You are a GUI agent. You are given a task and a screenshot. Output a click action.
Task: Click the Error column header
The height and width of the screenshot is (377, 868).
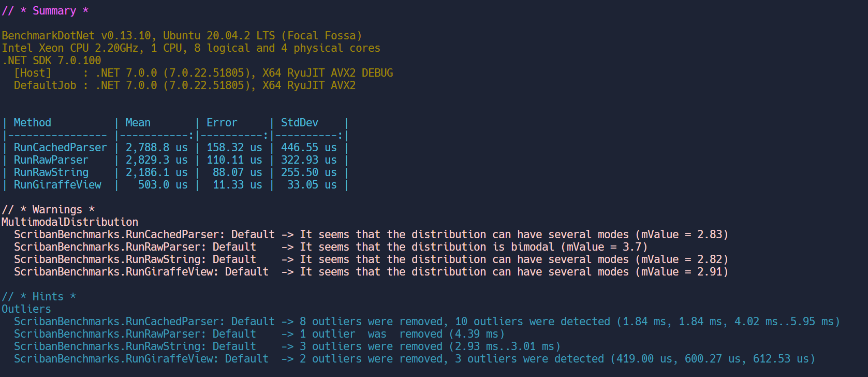(222, 123)
